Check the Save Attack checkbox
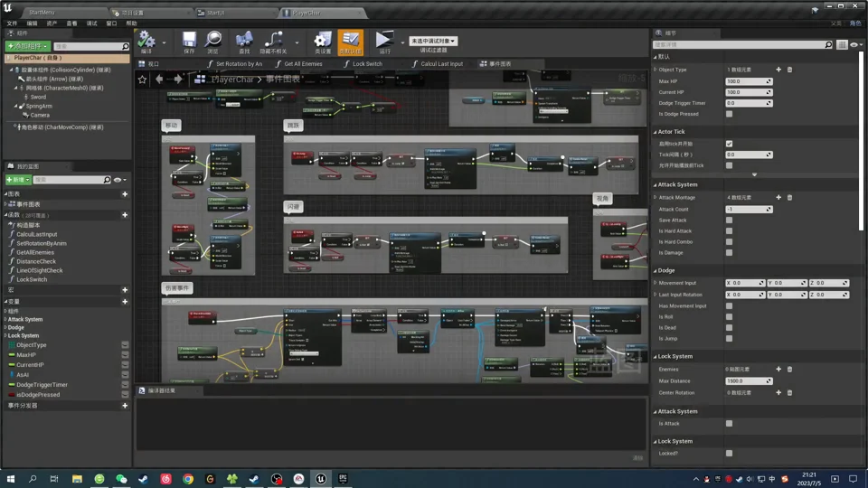The image size is (868, 488). pos(729,221)
